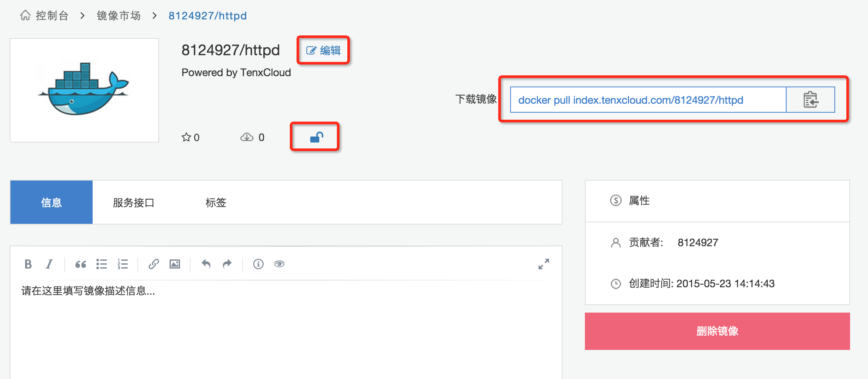Insert an image using the picture icon

[x=175, y=264]
